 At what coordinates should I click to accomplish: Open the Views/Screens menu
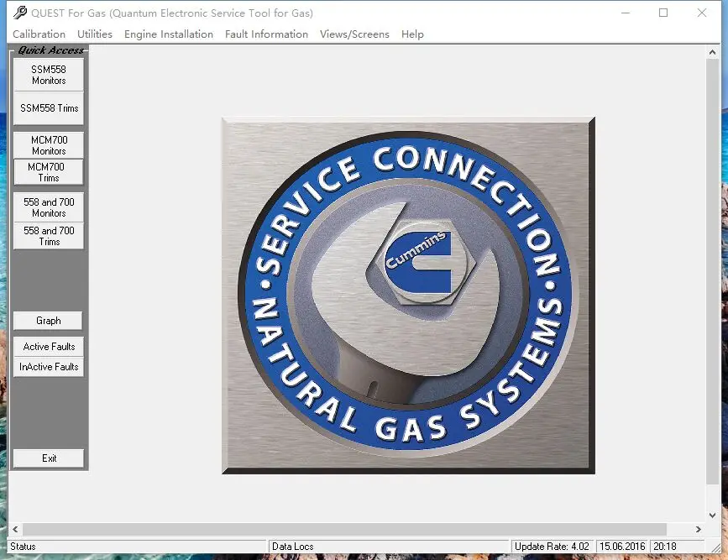(x=354, y=34)
